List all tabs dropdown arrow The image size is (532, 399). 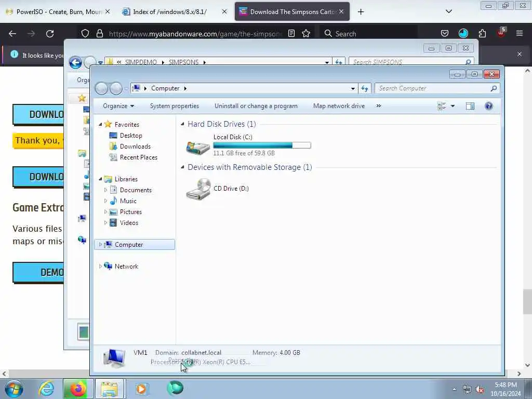pos(448,11)
